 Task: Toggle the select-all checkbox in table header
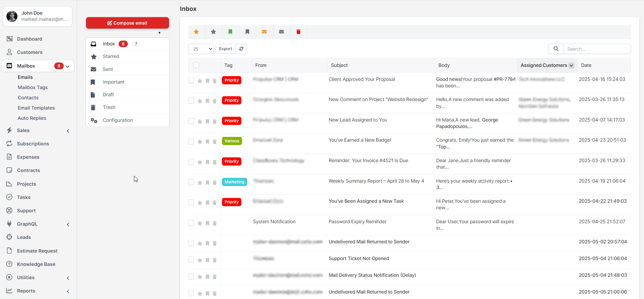click(196, 65)
